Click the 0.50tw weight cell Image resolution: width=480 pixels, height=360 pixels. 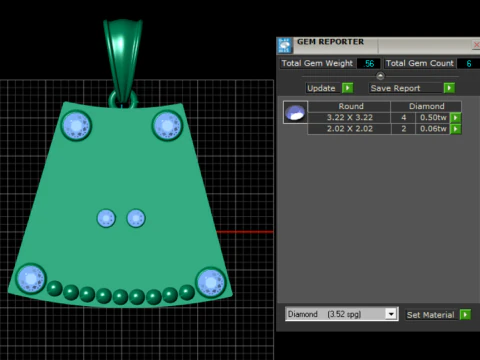coord(433,117)
